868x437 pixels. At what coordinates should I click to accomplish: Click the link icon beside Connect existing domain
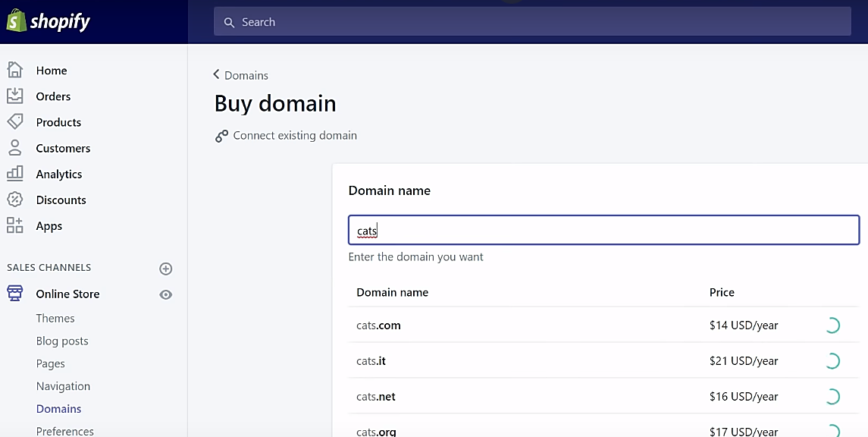[x=221, y=136]
